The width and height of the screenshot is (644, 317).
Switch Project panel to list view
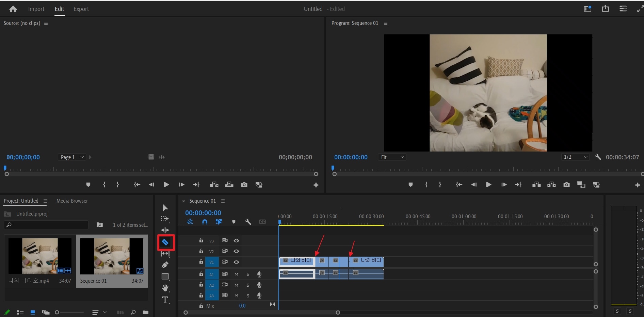click(x=20, y=312)
